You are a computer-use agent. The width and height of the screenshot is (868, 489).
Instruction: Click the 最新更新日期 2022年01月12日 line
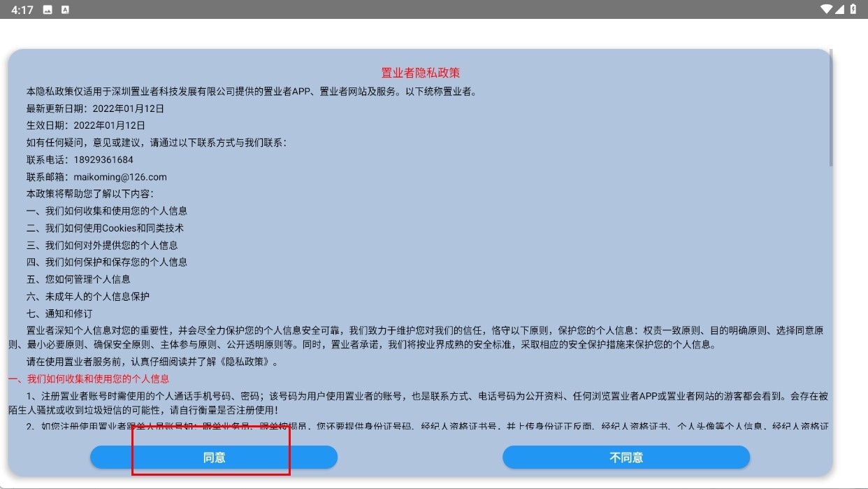coord(95,108)
